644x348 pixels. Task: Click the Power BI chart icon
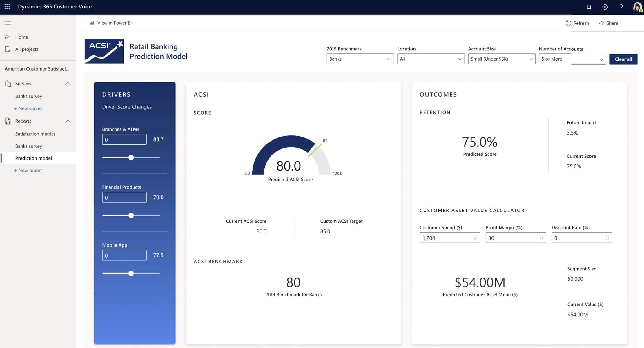click(92, 23)
